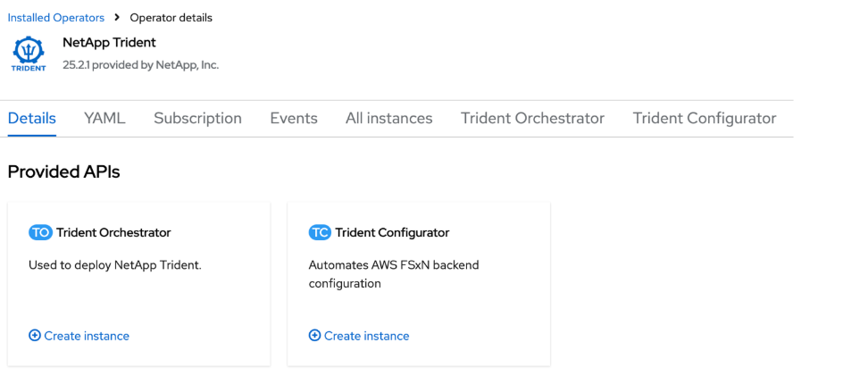The height and width of the screenshot is (384, 868).
Task: Click the Trident Configurator card title
Action: pyautogui.click(x=392, y=232)
